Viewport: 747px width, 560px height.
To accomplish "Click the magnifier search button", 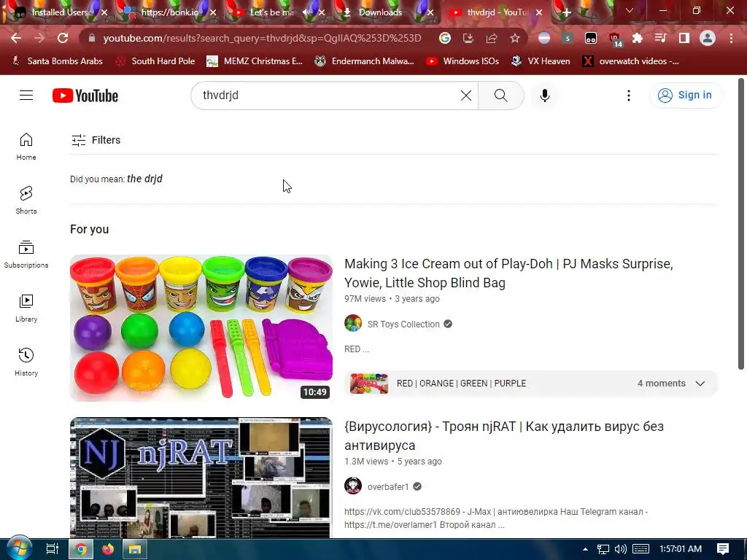I will (x=500, y=96).
